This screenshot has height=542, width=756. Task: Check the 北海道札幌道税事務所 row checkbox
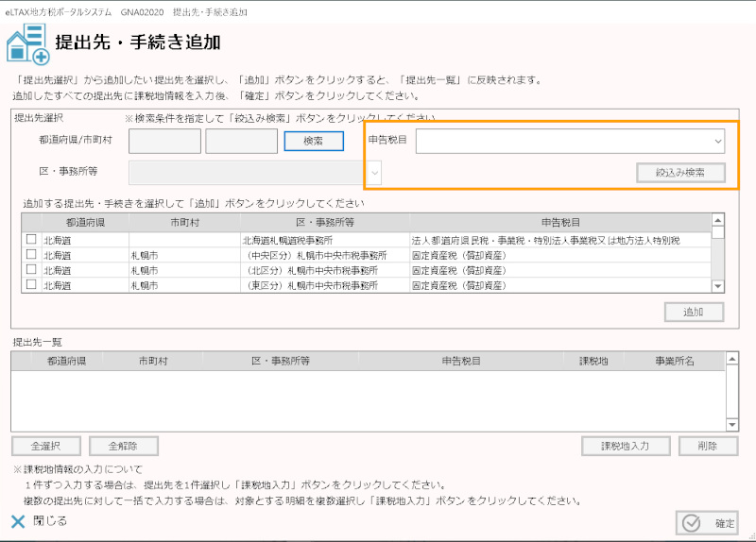coord(31,239)
